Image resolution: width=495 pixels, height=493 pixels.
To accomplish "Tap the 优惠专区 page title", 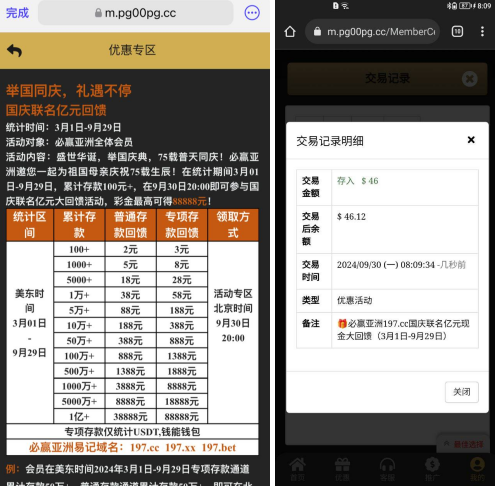I will coord(132,50).
